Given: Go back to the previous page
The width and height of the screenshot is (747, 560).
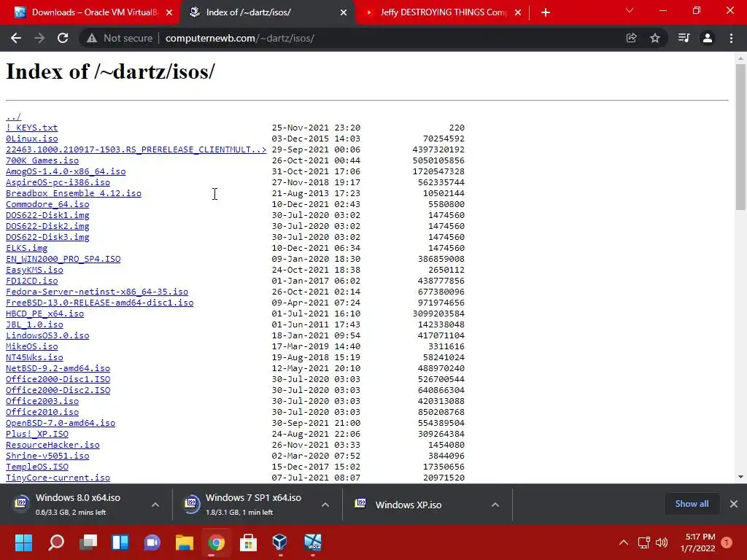Looking at the screenshot, I should click(x=16, y=38).
